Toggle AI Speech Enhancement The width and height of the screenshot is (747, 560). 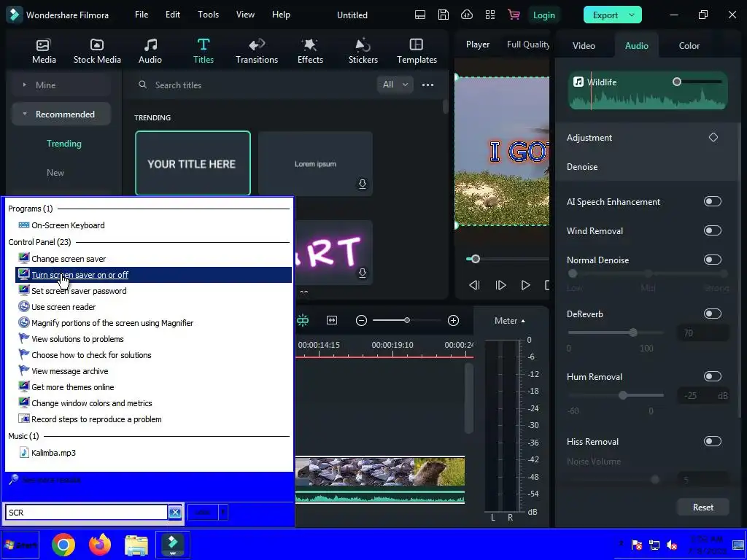pyautogui.click(x=713, y=201)
